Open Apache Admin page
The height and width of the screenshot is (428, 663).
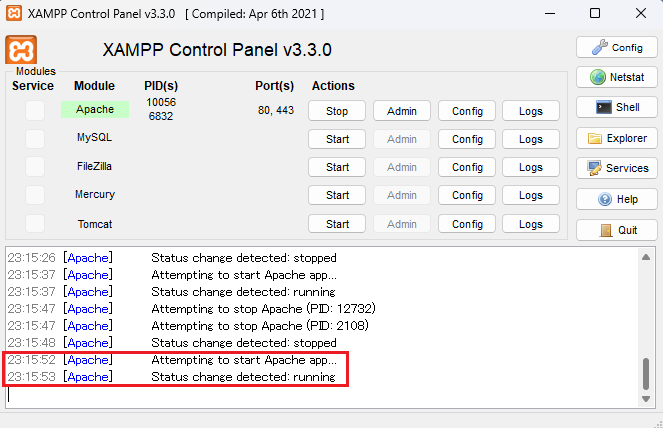click(x=402, y=111)
